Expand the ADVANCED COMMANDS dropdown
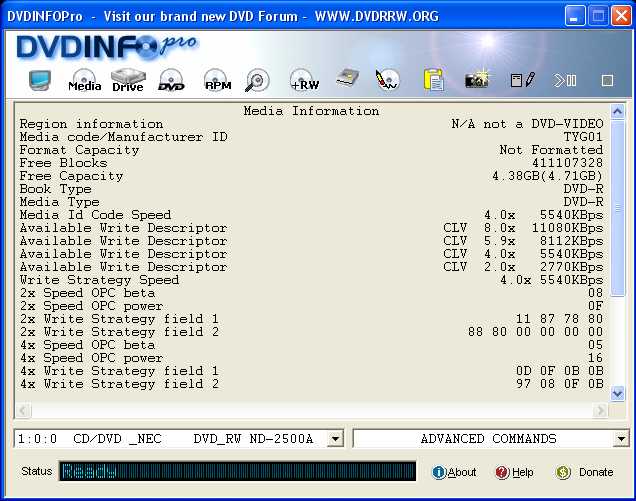The height and width of the screenshot is (501, 636). [621, 439]
